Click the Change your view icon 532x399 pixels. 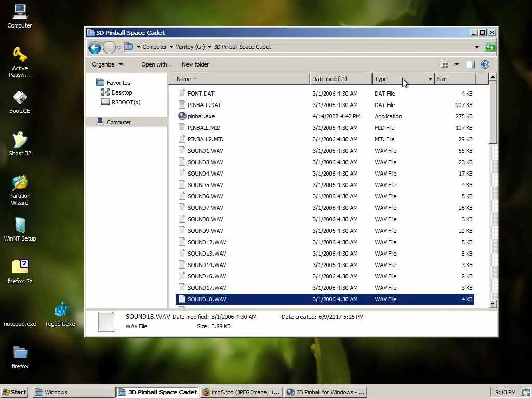click(444, 64)
